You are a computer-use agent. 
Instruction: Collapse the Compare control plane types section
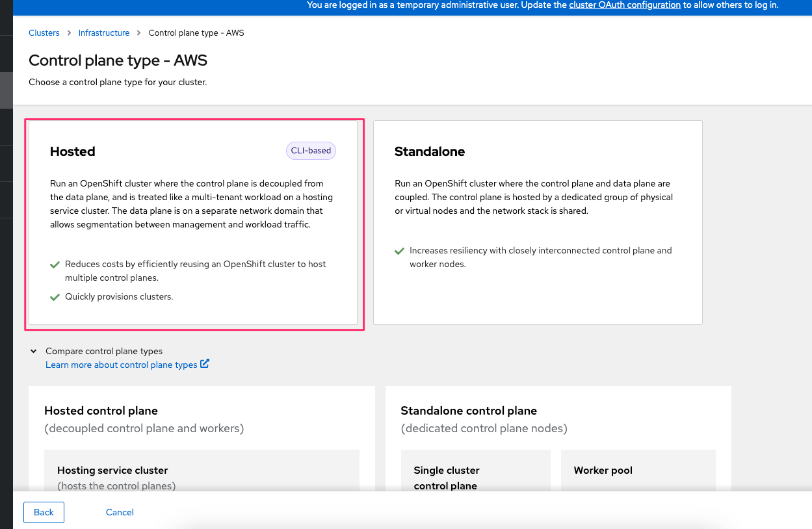[34, 351]
